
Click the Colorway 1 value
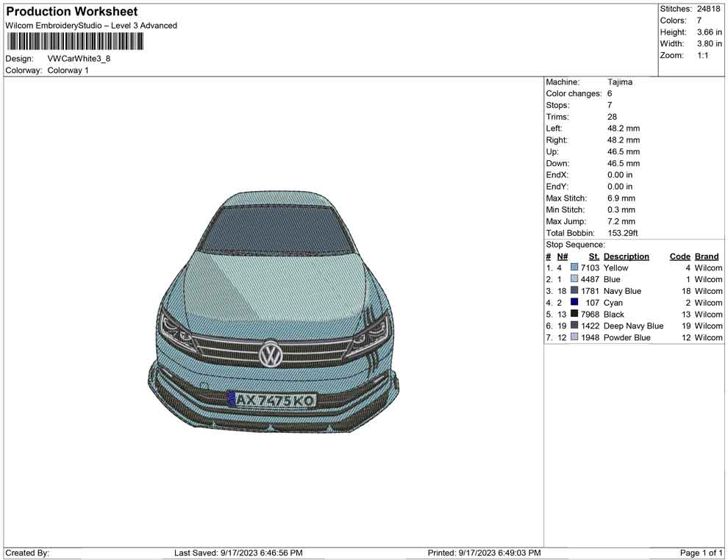point(68,71)
